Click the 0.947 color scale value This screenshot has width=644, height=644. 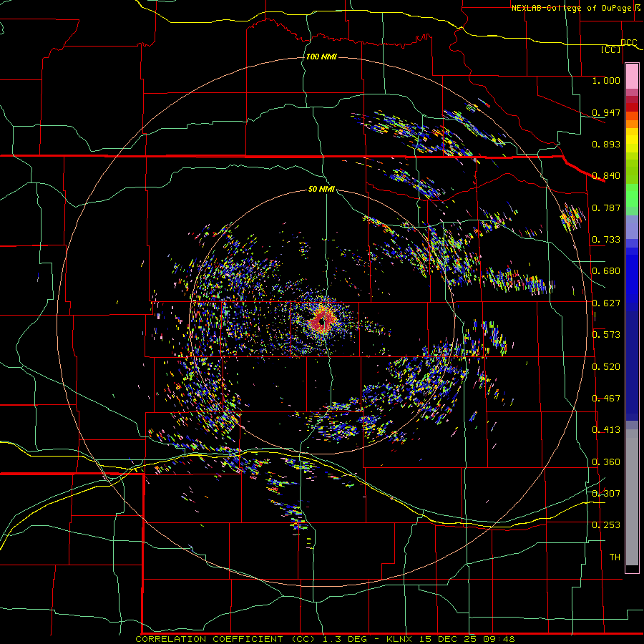(606, 112)
